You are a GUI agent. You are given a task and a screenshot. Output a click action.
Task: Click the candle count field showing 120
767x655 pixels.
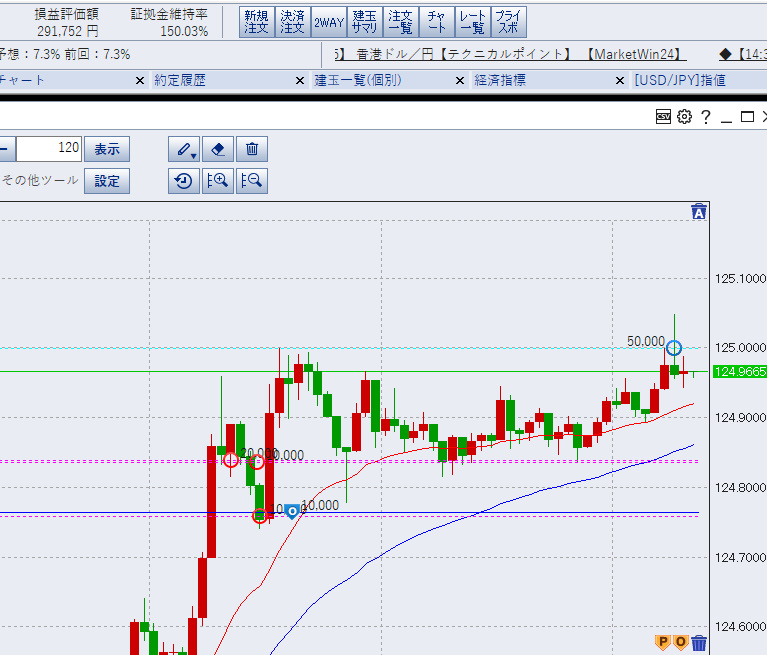click(48, 148)
